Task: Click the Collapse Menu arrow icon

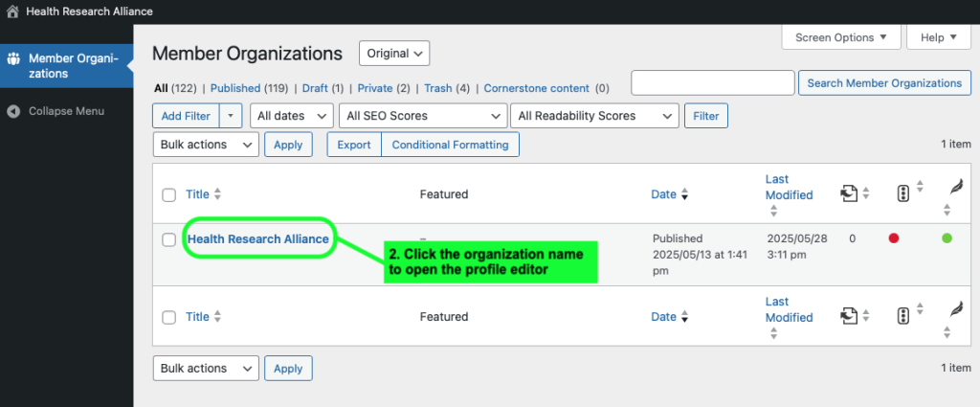Action: coord(13,111)
